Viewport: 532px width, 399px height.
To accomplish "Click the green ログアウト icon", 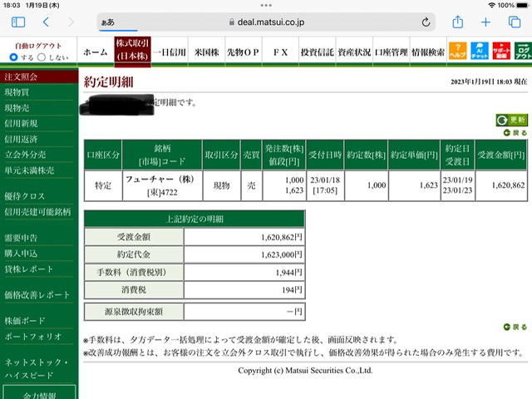I will click(x=523, y=51).
